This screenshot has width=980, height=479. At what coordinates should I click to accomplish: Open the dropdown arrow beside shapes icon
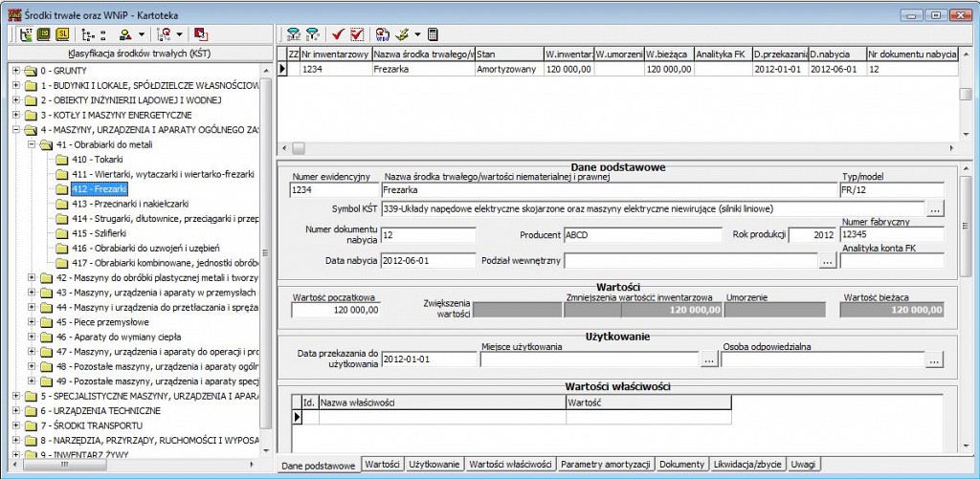141,33
